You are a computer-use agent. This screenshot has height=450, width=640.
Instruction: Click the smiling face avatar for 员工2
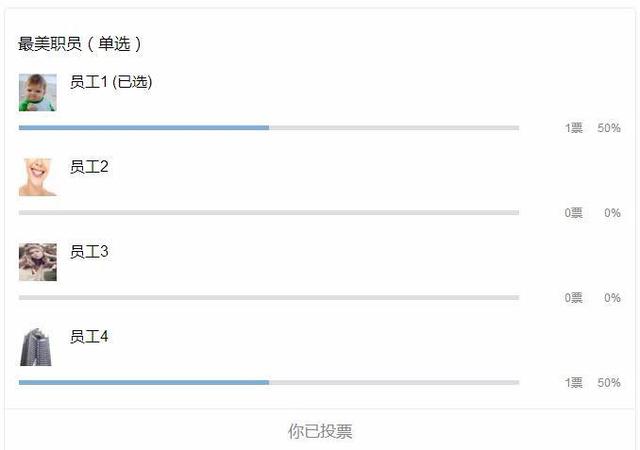37,177
